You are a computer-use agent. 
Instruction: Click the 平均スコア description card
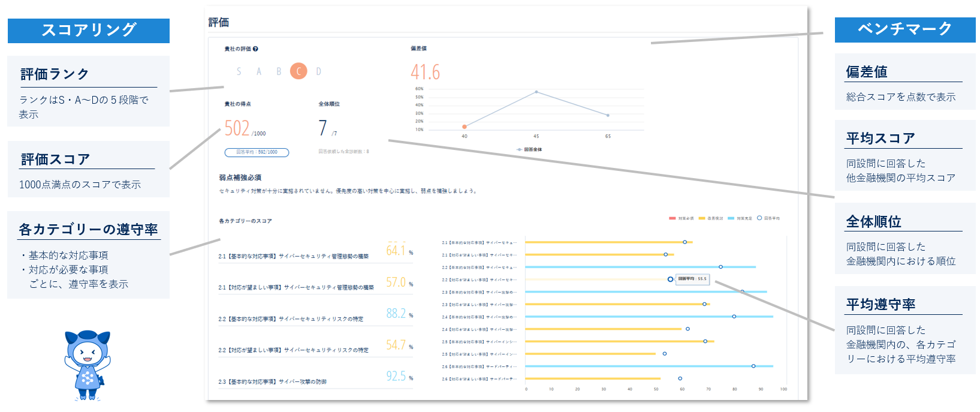[x=905, y=155]
